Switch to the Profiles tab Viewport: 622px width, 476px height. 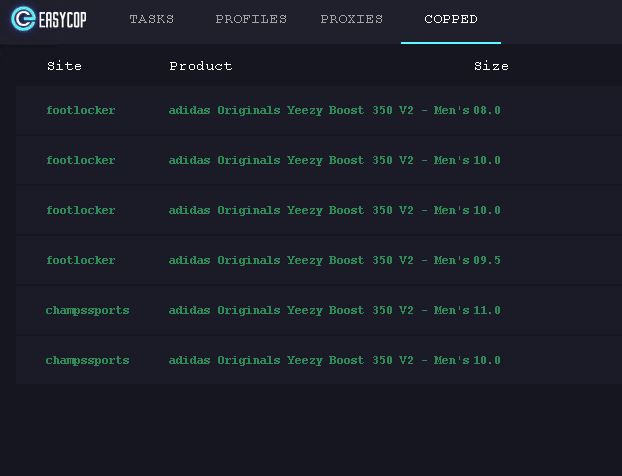coord(251,19)
